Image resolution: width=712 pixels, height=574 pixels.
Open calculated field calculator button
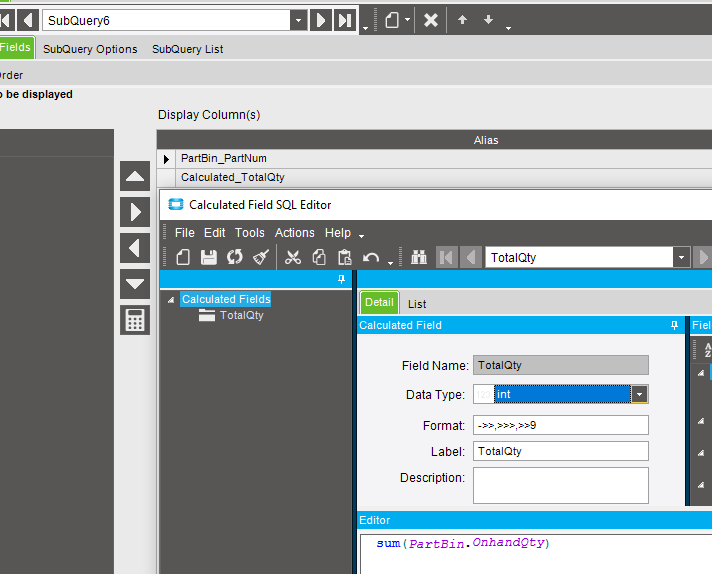135,321
